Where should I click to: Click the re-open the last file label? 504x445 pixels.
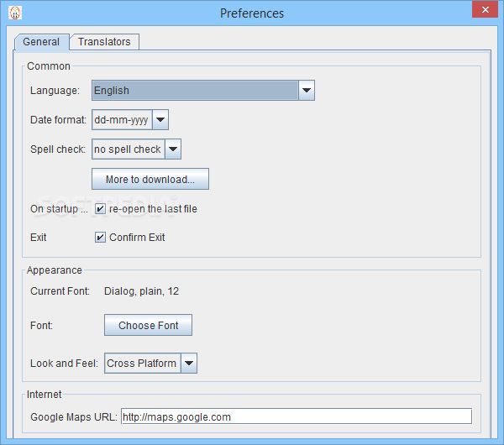153,209
